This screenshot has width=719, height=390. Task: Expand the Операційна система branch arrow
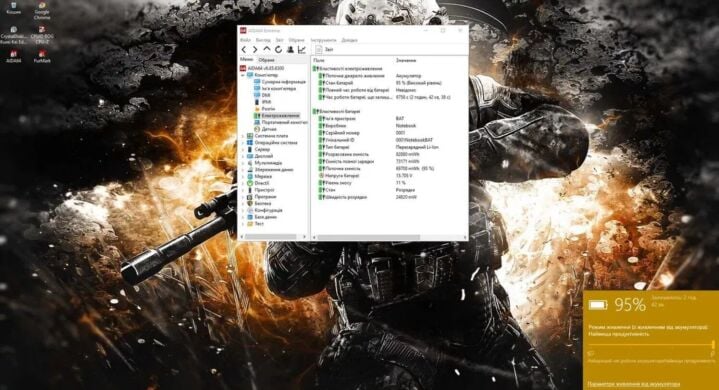(x=243, y=143)
